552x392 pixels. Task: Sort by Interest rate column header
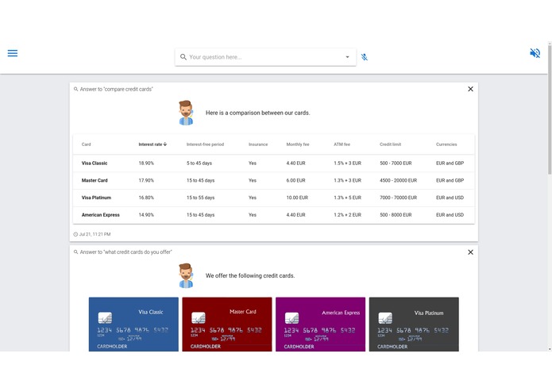pyautogui.click(x=150, y=144)
